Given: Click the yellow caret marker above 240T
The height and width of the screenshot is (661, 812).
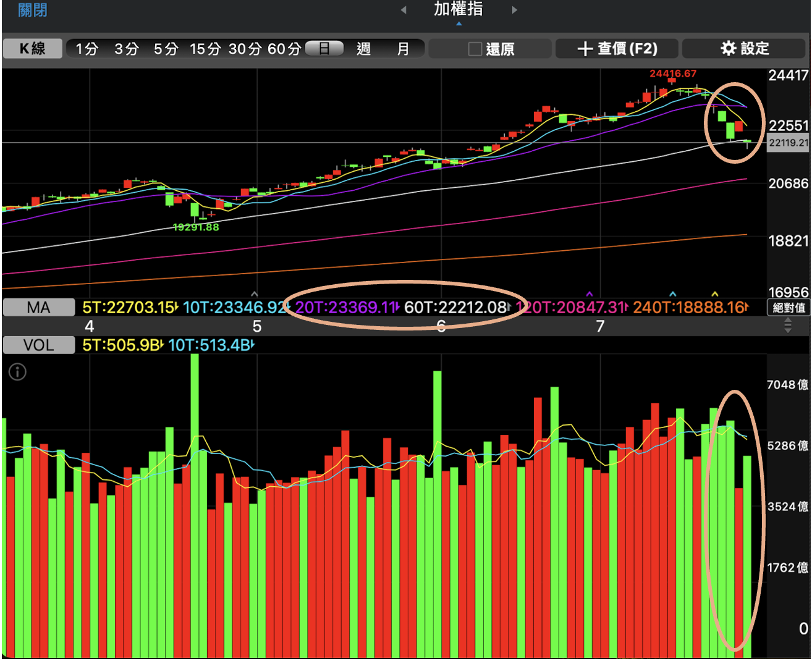Looking at the screenshot, I should (x=715, y=294).
